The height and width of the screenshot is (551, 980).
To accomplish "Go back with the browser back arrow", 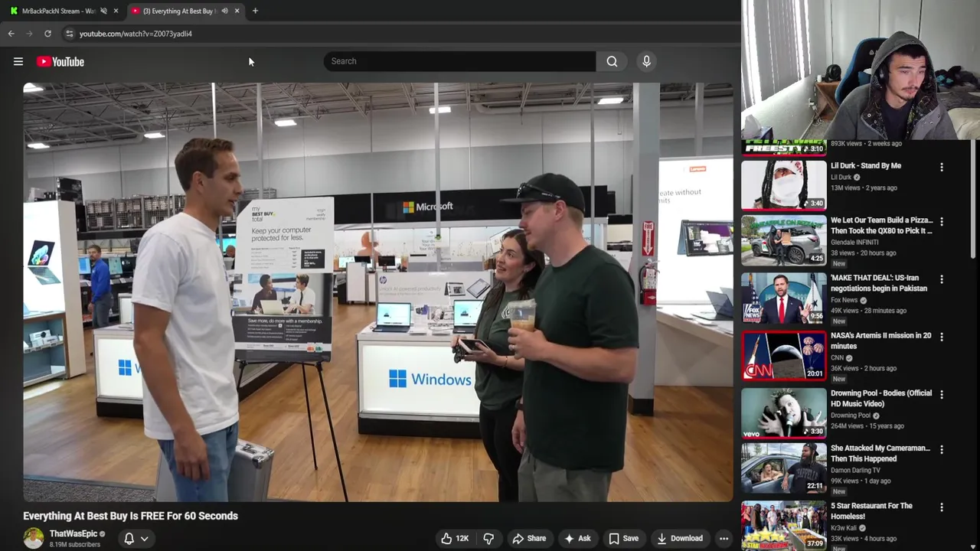I will click(11, 34).
